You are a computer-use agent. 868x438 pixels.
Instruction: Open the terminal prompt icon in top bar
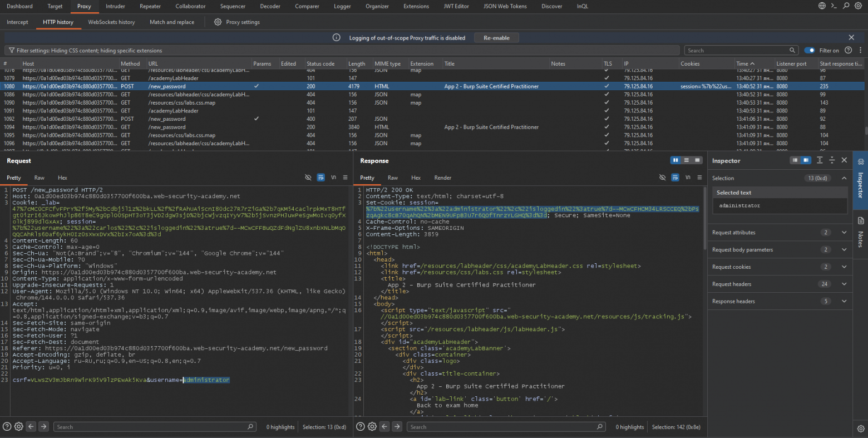pyautogui.click(x=834, y=6)
